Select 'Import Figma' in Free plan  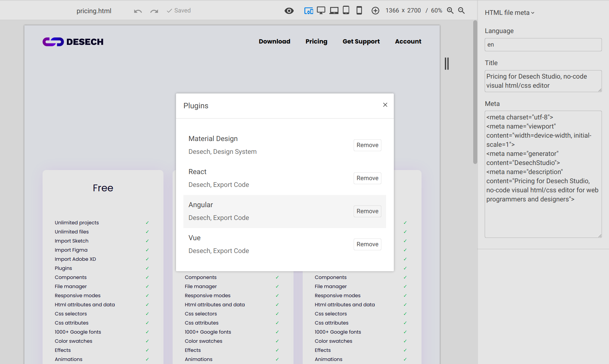pos(71,250)
